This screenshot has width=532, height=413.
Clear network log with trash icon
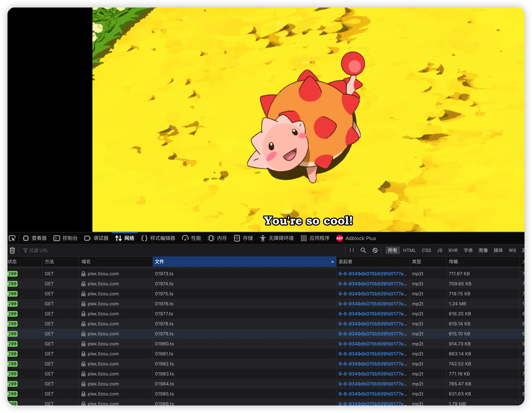pyautogui.click(x=12, y=250)
